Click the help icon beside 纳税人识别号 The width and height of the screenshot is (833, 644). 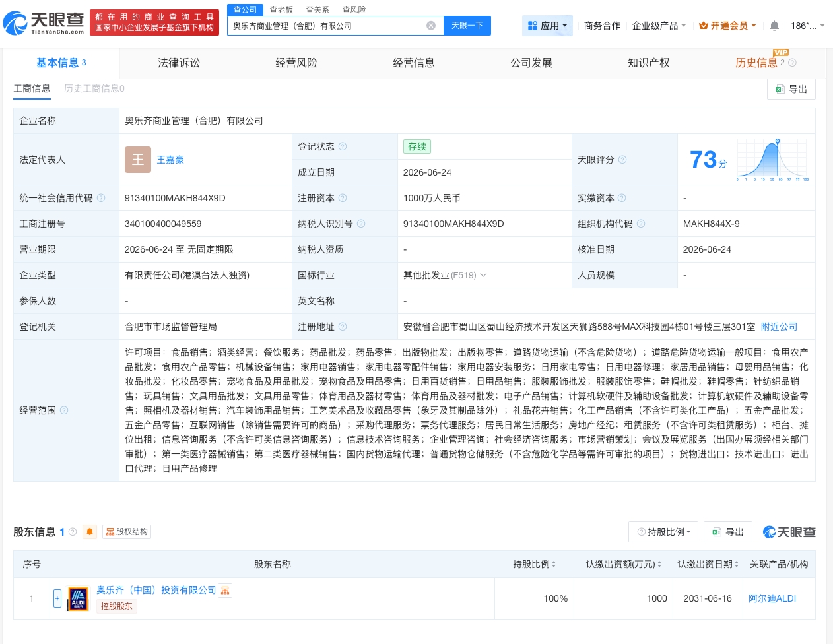click(361, 224)
